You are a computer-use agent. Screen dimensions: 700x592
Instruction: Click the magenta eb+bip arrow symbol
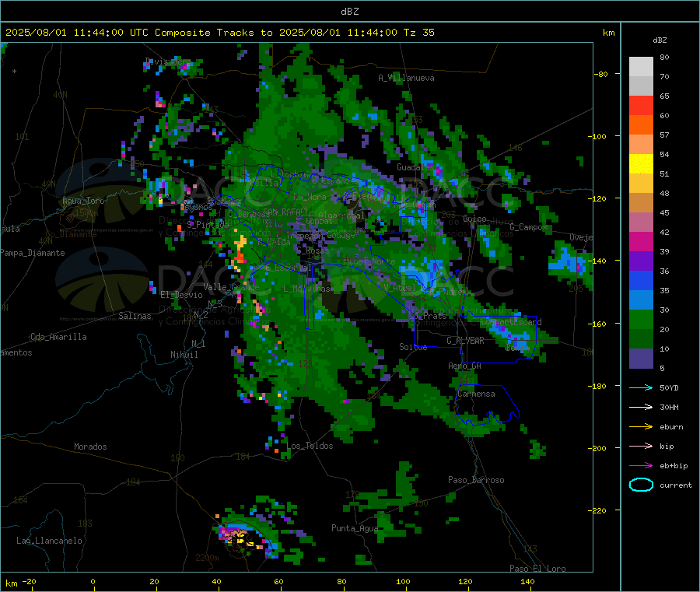tap(641, 466)
